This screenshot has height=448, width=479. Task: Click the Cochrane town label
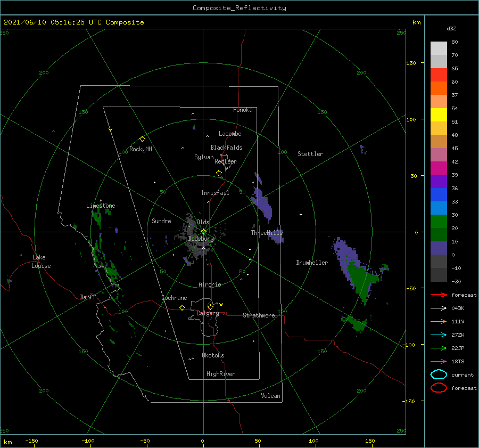coord(174,298)
